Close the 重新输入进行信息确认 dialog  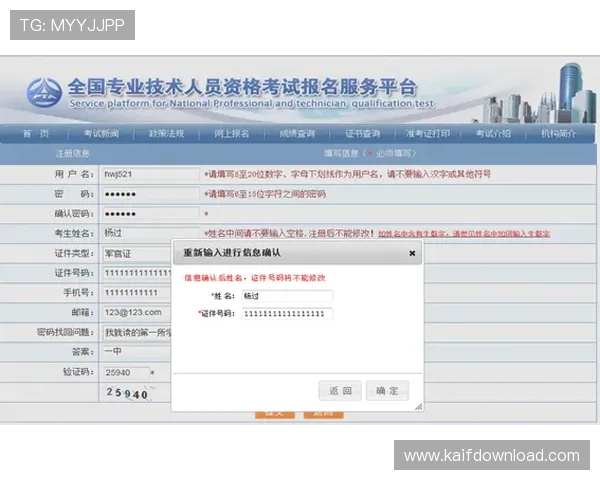pos(412,253)
